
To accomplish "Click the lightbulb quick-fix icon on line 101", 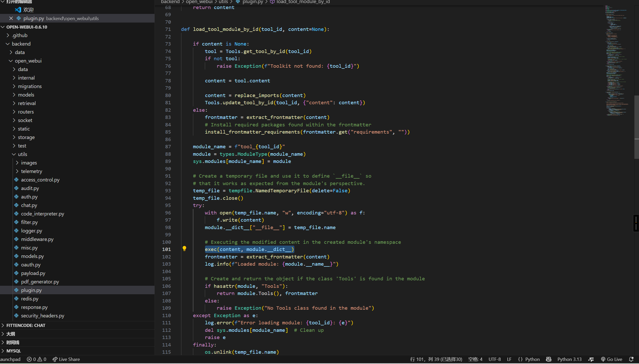I will 184,249.
